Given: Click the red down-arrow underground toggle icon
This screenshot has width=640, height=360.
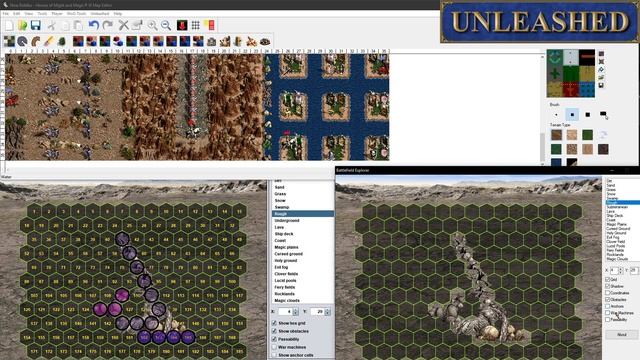Looking at the screenshot, I should click(x=182, y=25).
